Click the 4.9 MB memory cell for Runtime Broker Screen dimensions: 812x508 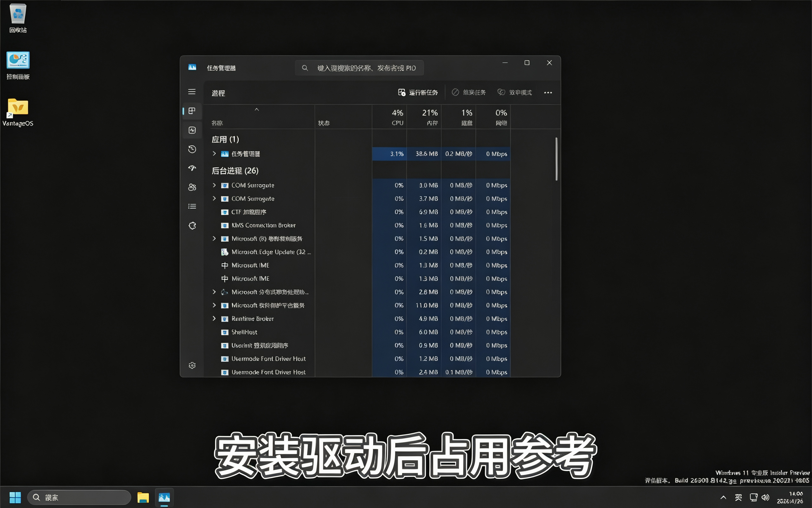coord(424,318)
